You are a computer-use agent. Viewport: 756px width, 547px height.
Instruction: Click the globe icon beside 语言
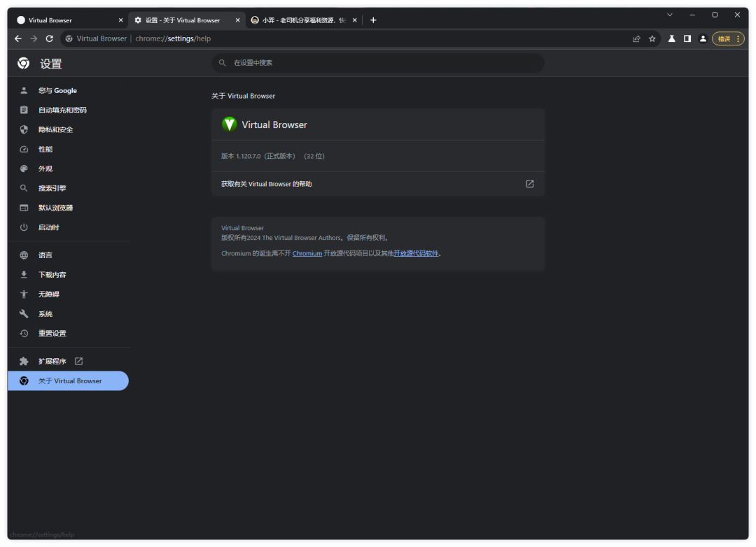24,255
